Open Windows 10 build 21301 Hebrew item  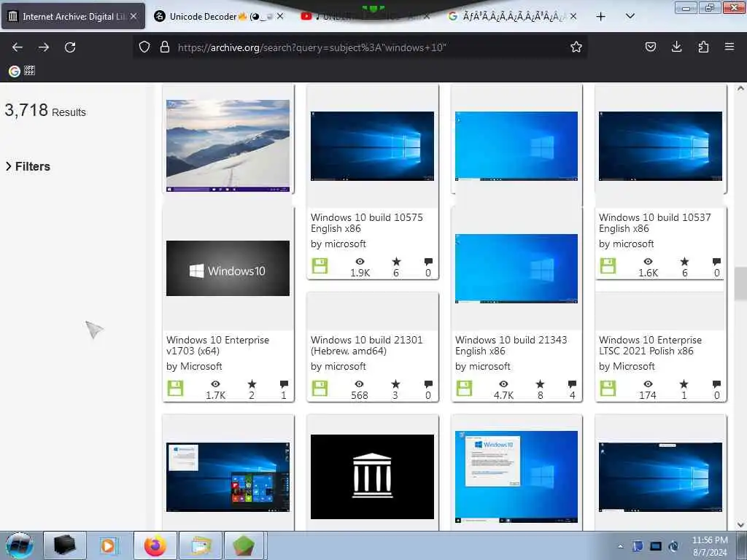[x=366, y=345]
